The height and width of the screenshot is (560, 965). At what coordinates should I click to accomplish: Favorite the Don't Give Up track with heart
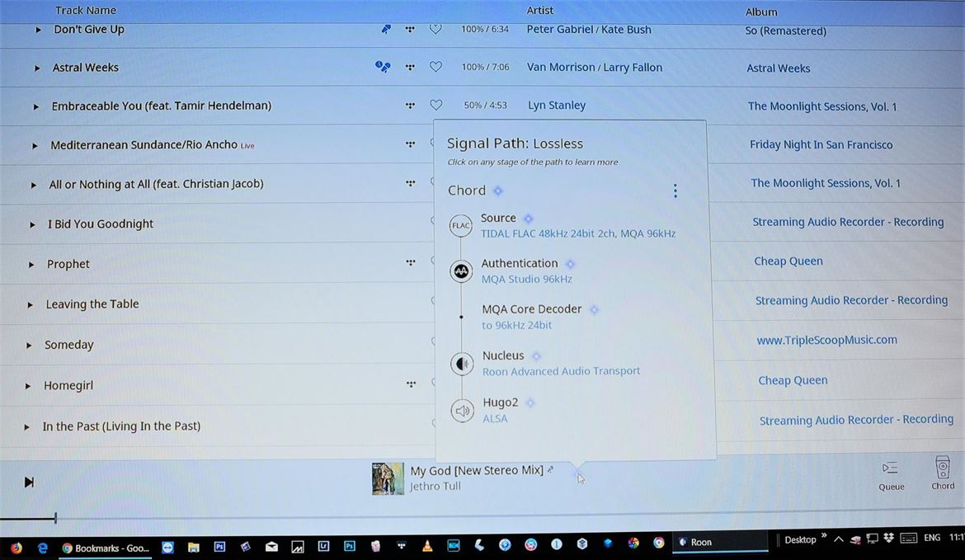(x=435, y=29)
